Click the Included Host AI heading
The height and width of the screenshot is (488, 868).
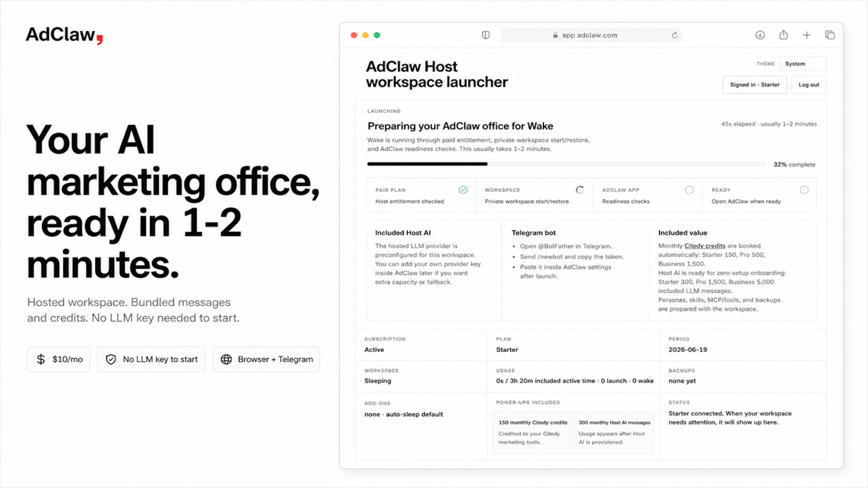[403, 233]
